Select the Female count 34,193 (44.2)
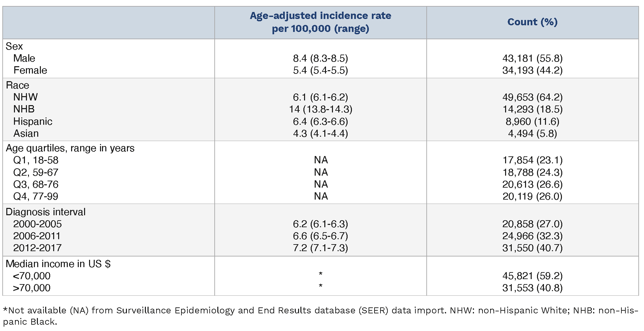 (x=532, y=70)
